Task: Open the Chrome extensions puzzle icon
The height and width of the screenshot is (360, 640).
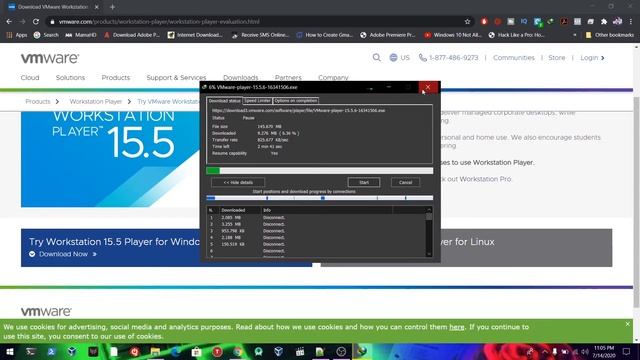Action: coord(604,22)
